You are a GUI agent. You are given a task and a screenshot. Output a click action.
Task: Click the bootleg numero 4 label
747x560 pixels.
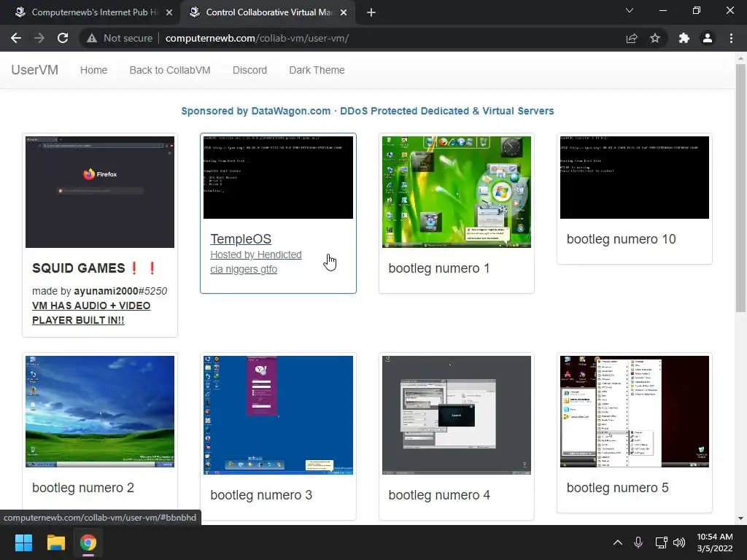pyautogui.click(x=438, y=495)
